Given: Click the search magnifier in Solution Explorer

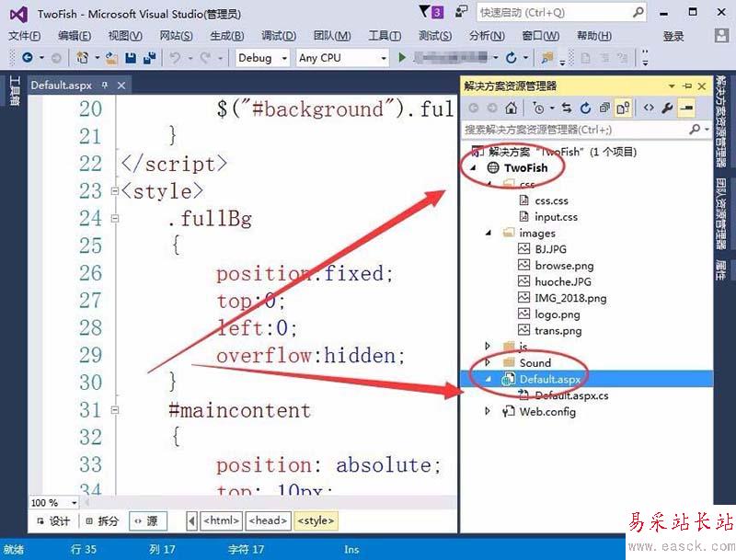Looking at the screenshot, I should [695, 129].
